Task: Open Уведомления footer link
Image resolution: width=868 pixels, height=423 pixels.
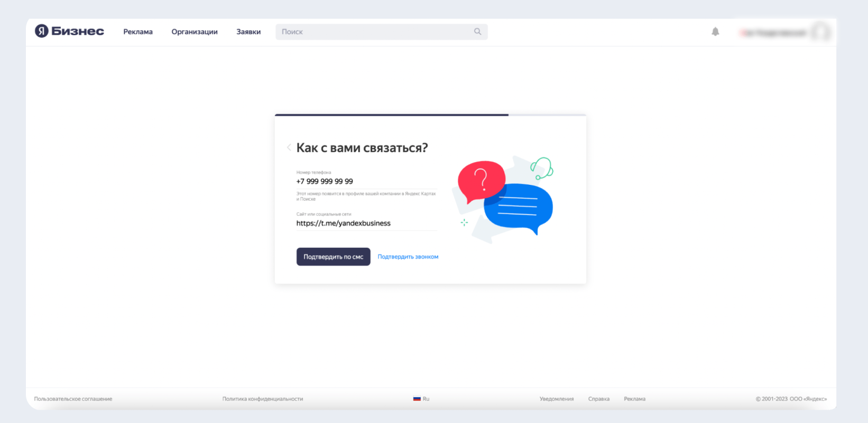Action: (x=557, y=399)
